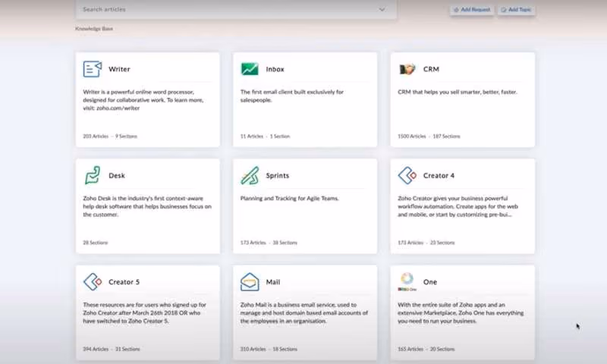Click Sprints' article and section count
The height and width of the screenshot is (364, 607).
click(269, 243)
